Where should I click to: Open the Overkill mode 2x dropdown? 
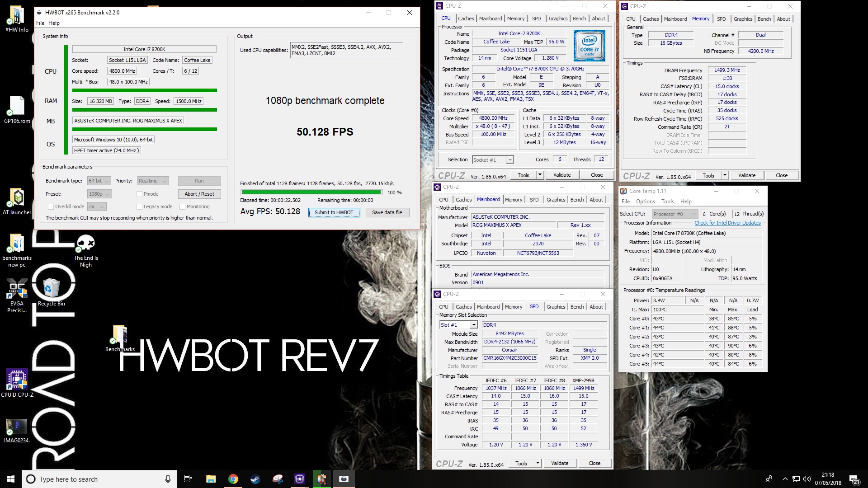[x=97, y=206]
